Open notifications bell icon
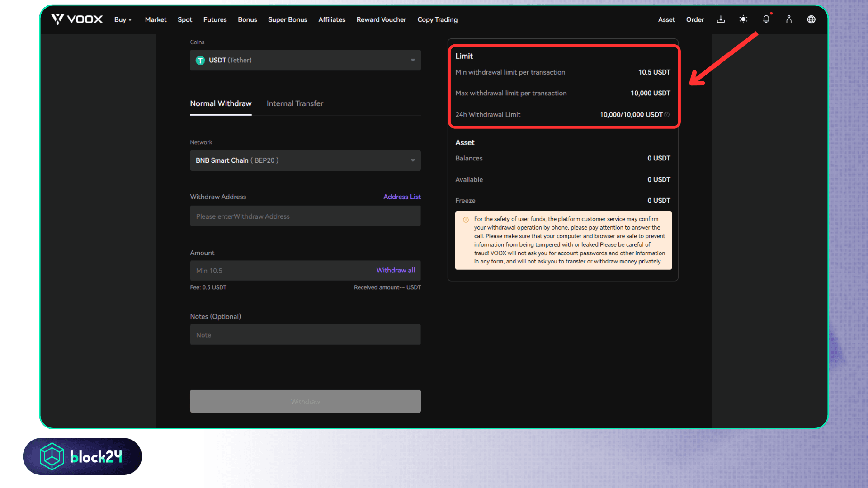Viewport: 868px width, 488px height. (766, 19)
